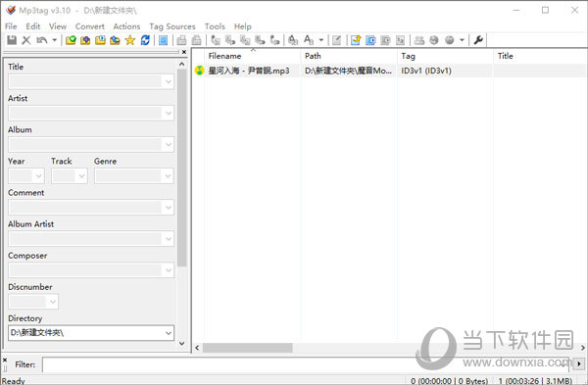Image resolution: width=588 pixels, height=385 pixels.
Task: Click the globe tag source icon
Action: click(x=434, y=40)
